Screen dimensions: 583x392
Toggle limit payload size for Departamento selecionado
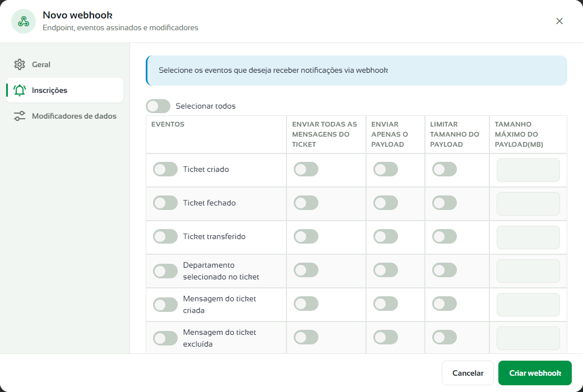[x=445, y=270]
